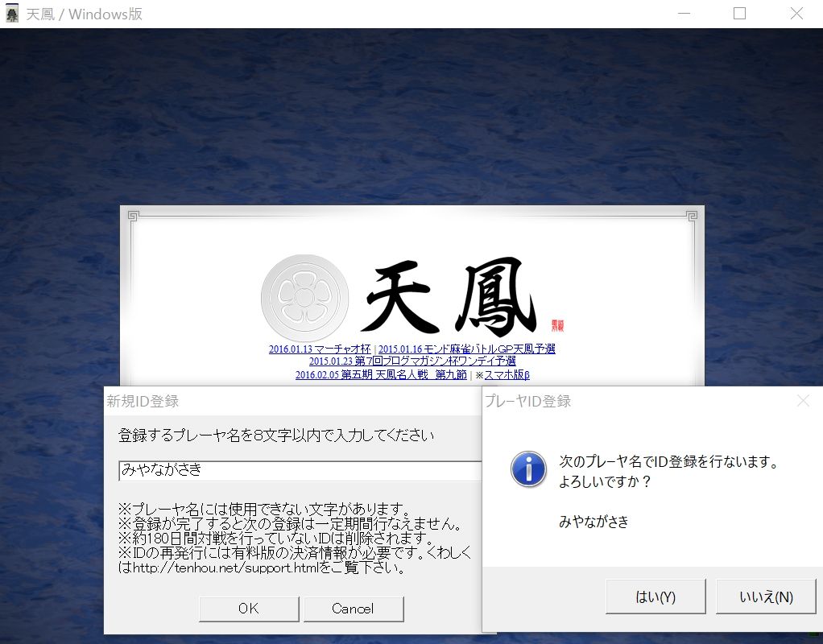
Task: Open the スマホ版β link
Action: 507,375
